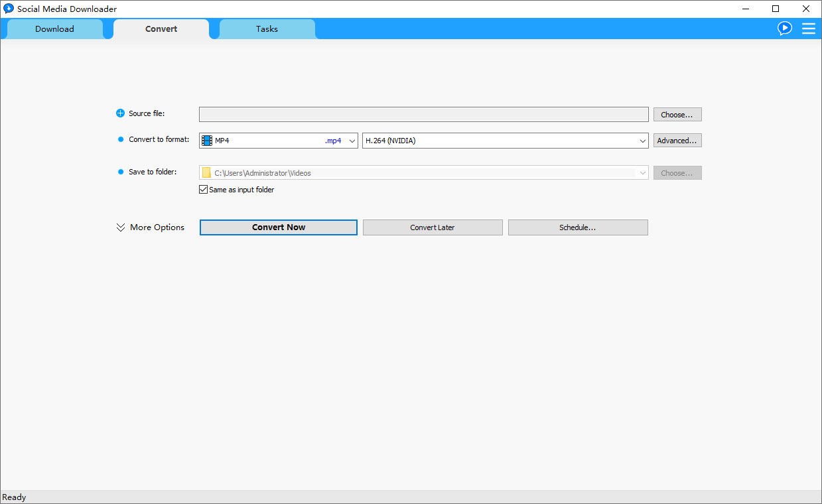
Task: Expand the H.264 (NVIDIA) codec dropdown
Action: (x=642, y=141)
